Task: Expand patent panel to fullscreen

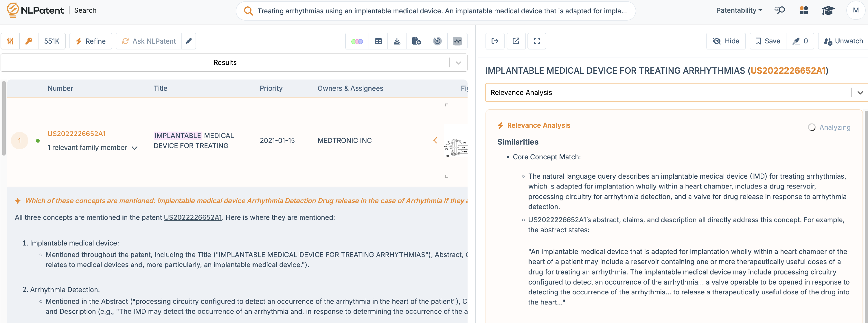Action: (536, 41)
